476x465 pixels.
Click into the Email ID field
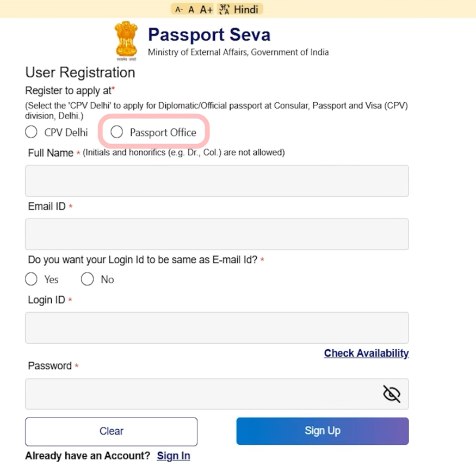click(217, 234)
